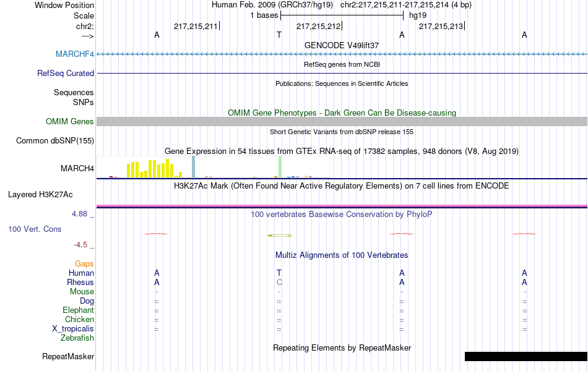Click the GTEx Gene Expression track title
This screenshot has width=588, height=371.
[342, 151]
